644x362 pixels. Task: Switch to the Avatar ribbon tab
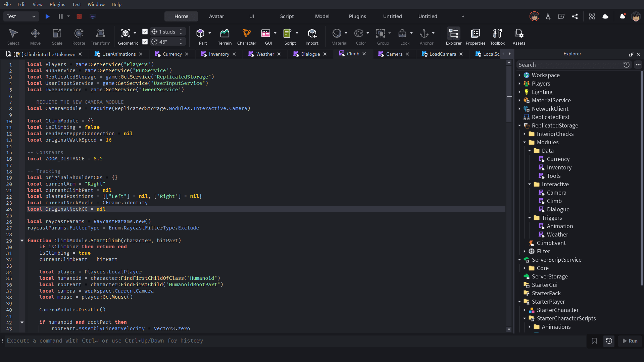pyautogui.click(x=216, y=16)
